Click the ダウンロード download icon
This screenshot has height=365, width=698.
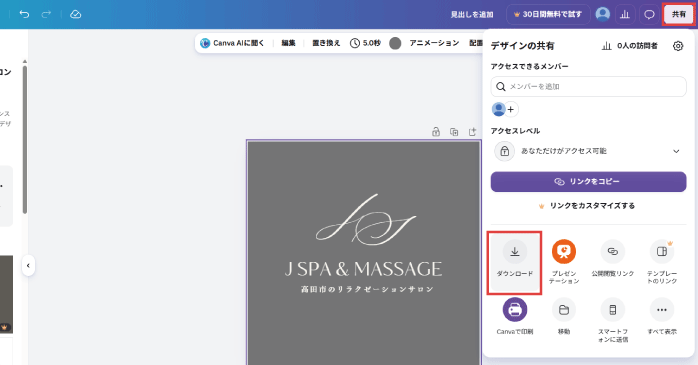(515, 251)
